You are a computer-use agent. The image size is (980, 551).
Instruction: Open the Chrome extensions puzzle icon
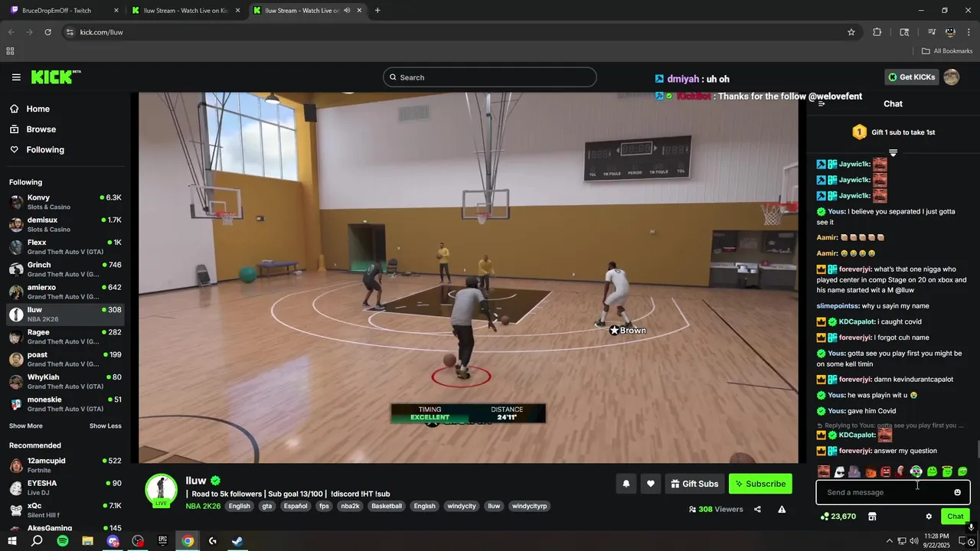click(x=877, y=32)
